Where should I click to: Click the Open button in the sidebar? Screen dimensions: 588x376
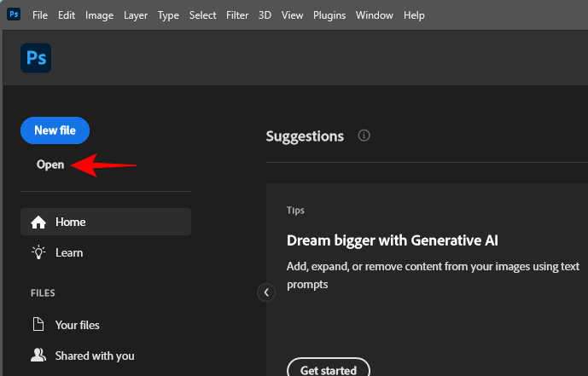tap(50, 165)
